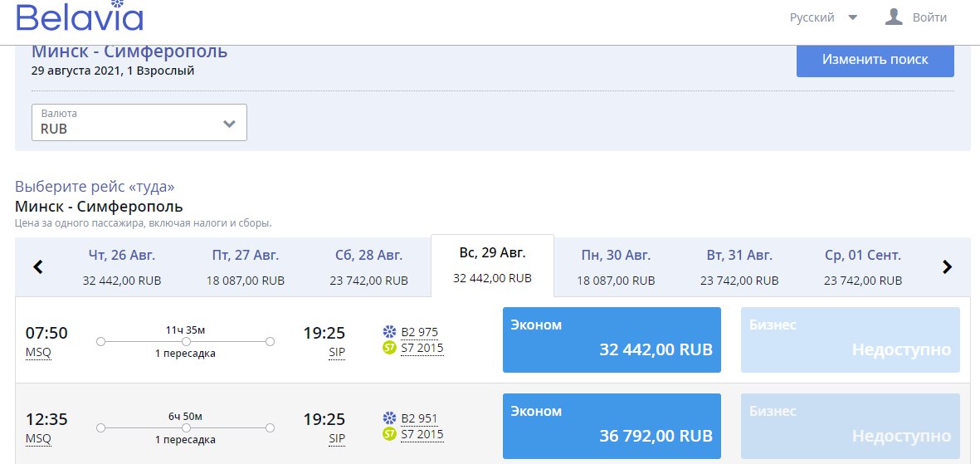Click SIP airport code in 12:35 flight row
The width and height of the screenshot is (980, 464).
[337, 438]
